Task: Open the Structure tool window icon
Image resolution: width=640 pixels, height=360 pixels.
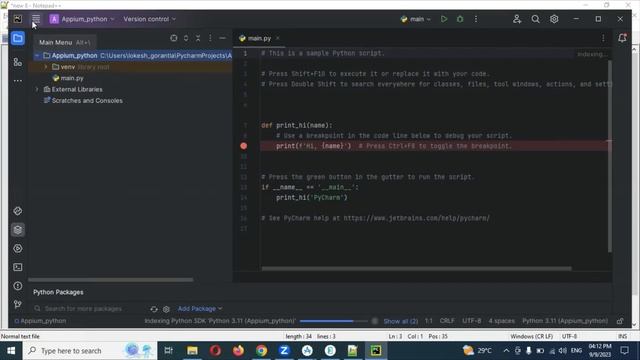Action: pyautogui.click(x=18, y=62)
